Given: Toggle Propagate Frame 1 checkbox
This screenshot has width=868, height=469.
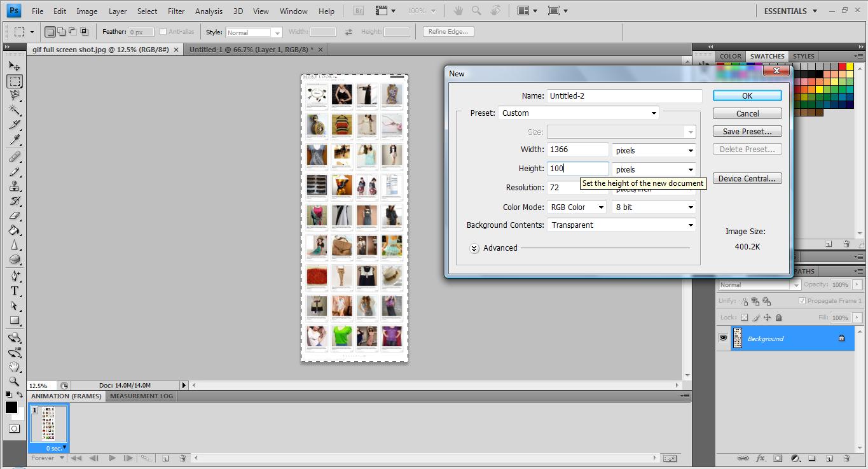Looking at the screenshot, I should coord(802,301).
